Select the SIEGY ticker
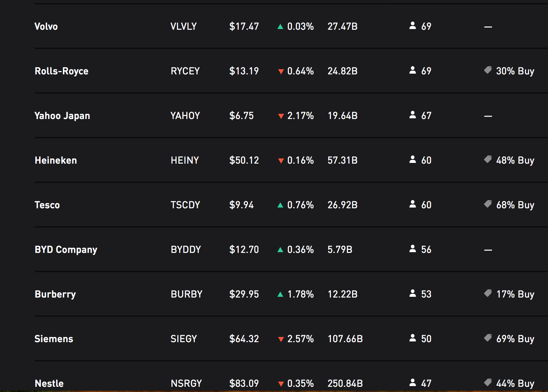 pyautogui.click(x=184, y=339)
